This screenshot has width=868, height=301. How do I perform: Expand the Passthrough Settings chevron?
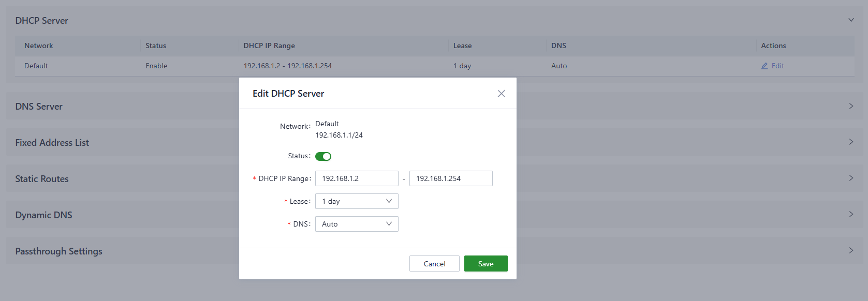tap(851, 250)
